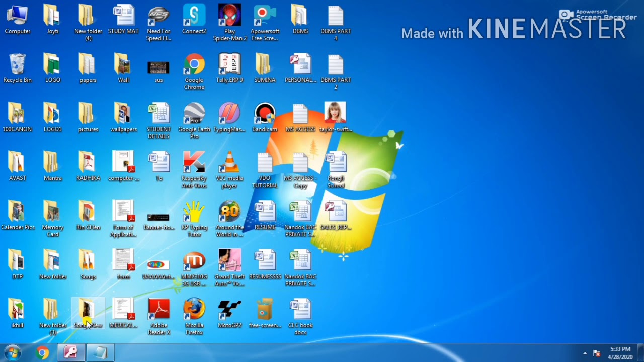Select the RESUME document
The width and height of the screenshot is (644, 362).
click(x=265, y=216)
